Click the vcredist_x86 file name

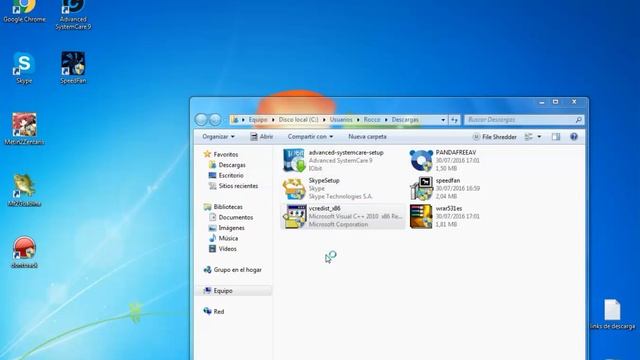(324, 208)
